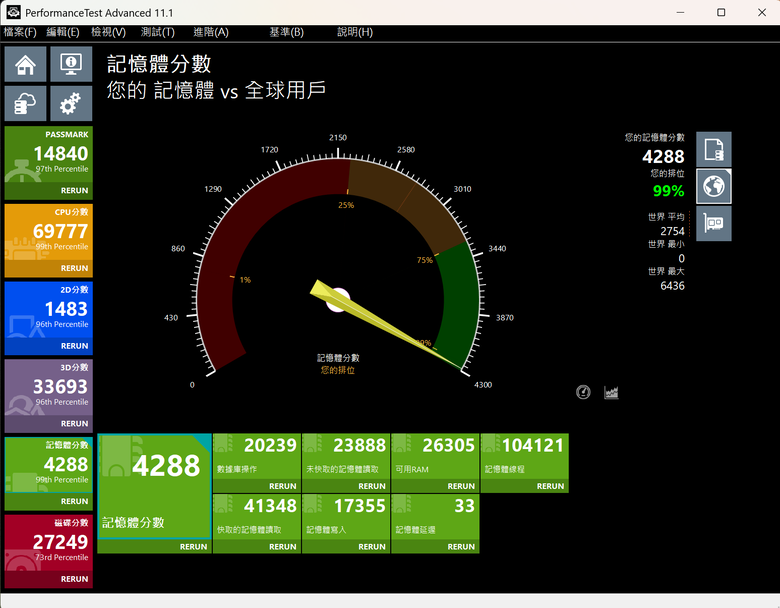Rerun the PassMark overall rating test
Viewport: 780px width, 608px height.
pyautogui.click(x=74, y=191)
